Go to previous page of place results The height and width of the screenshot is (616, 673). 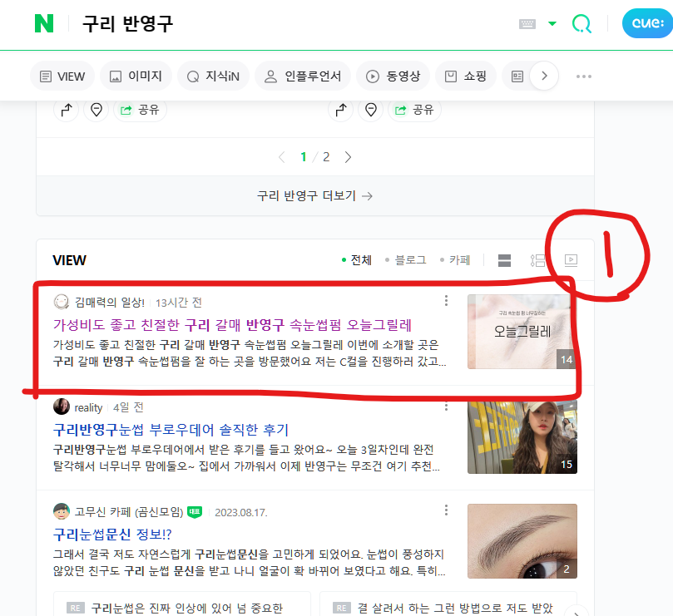282,157
